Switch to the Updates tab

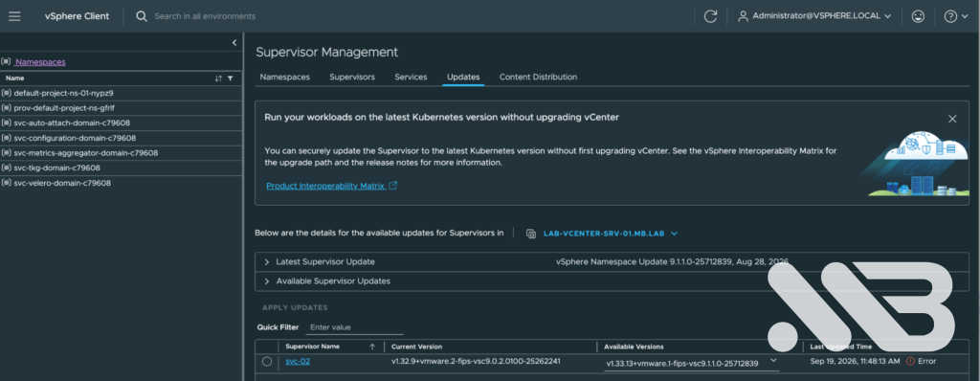tap(463, 77)
